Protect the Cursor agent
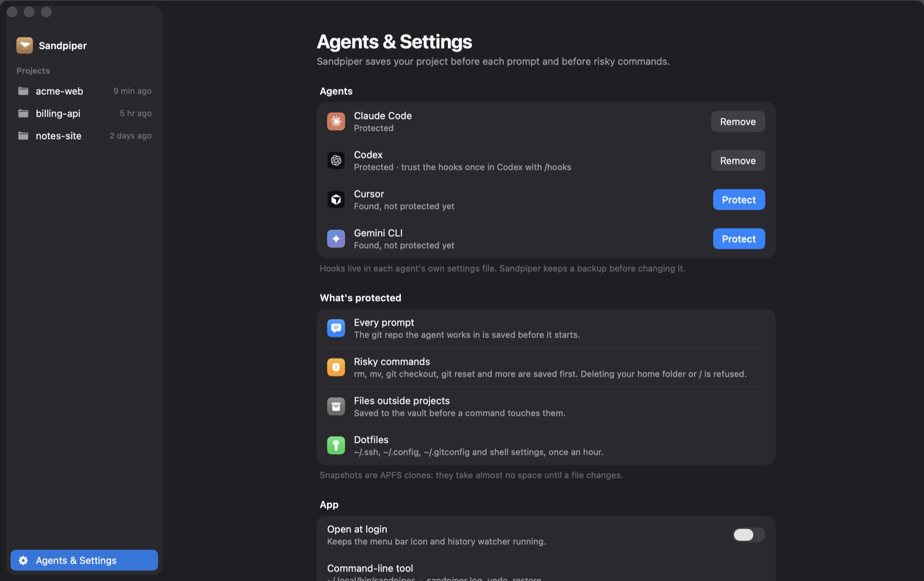924x581 pixels. 739,200
